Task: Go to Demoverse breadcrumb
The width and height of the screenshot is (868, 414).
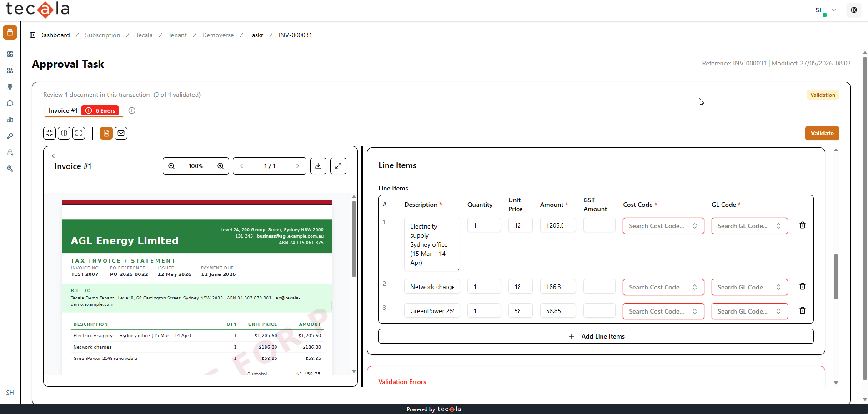Action: pyautogui.click(x=218, y=35)
